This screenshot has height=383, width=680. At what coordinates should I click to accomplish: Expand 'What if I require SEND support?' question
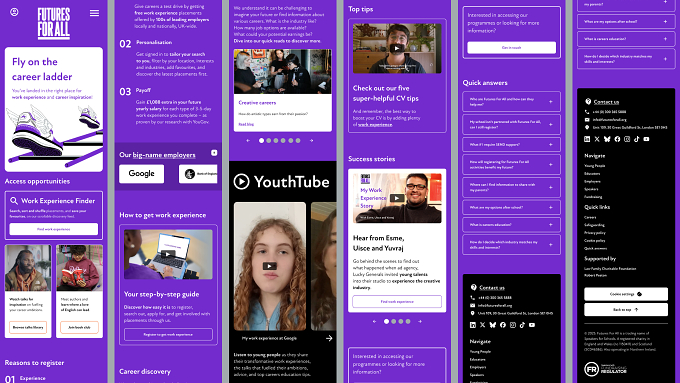click(511, 144)
